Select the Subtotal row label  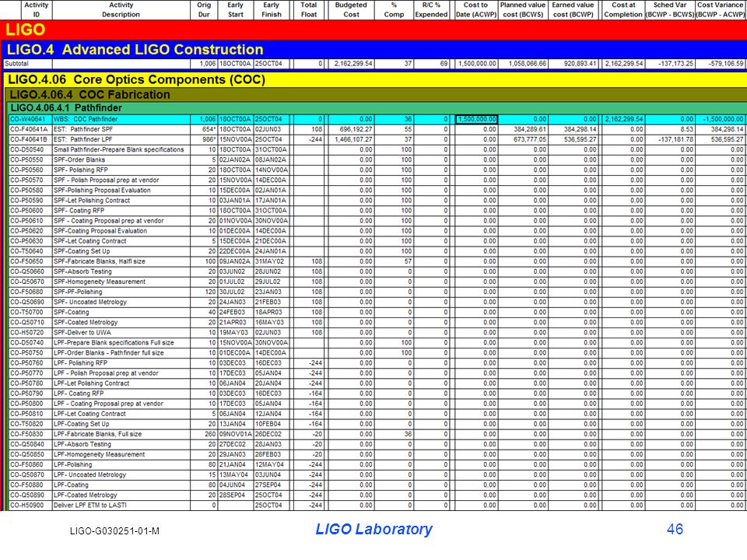tap(17, 63)
